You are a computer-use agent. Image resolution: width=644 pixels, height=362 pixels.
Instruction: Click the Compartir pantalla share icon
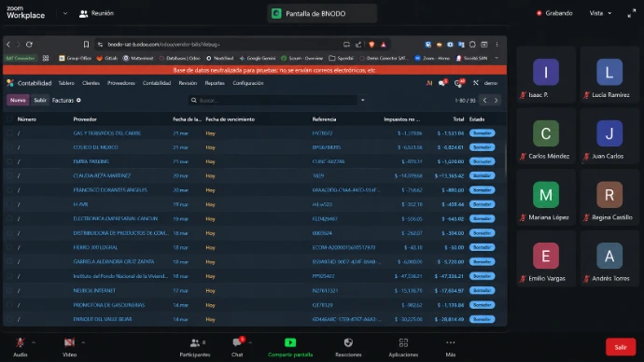coord(290,342)
